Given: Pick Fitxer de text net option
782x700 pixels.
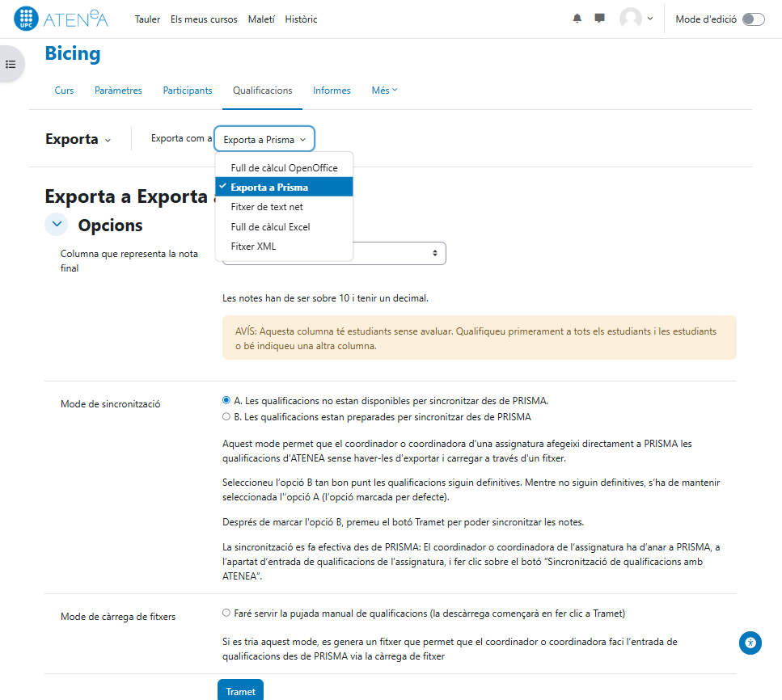Looking at the screenshot, I should tap(267, 207).
